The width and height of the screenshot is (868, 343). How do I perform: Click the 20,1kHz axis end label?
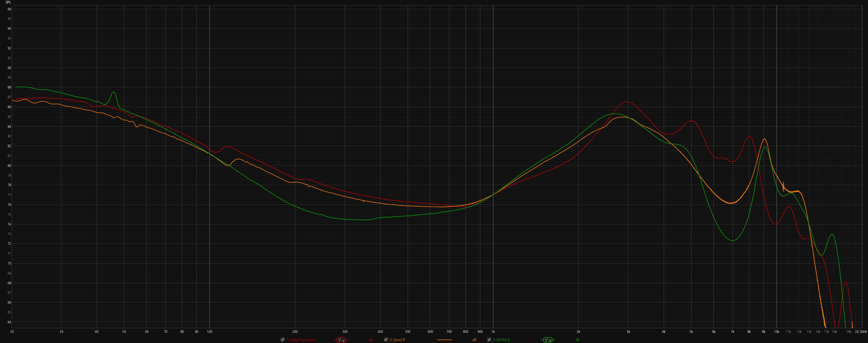[x=860, y=332]
